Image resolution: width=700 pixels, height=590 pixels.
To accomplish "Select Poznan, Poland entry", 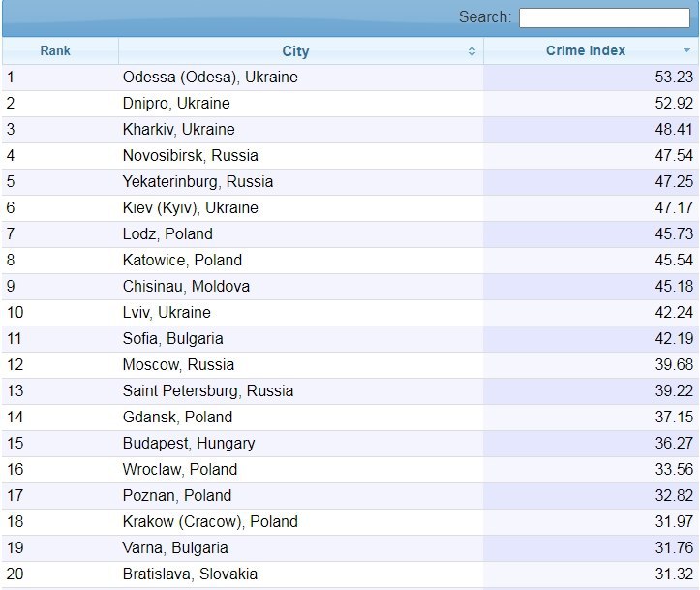I will (x=177, y=496).
